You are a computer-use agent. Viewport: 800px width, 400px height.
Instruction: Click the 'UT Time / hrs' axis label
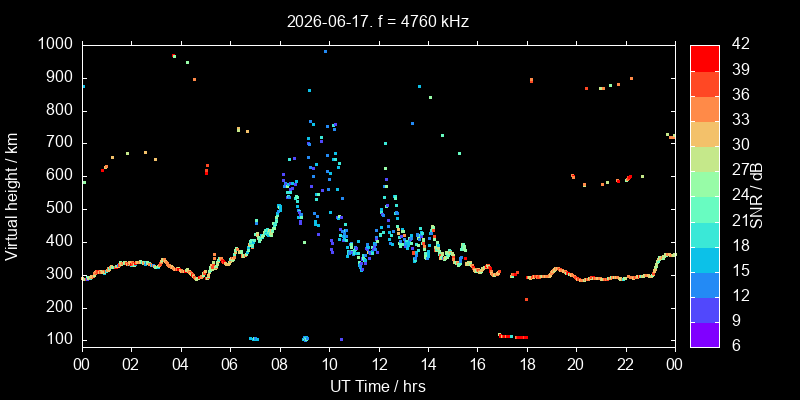coord(378,387)
